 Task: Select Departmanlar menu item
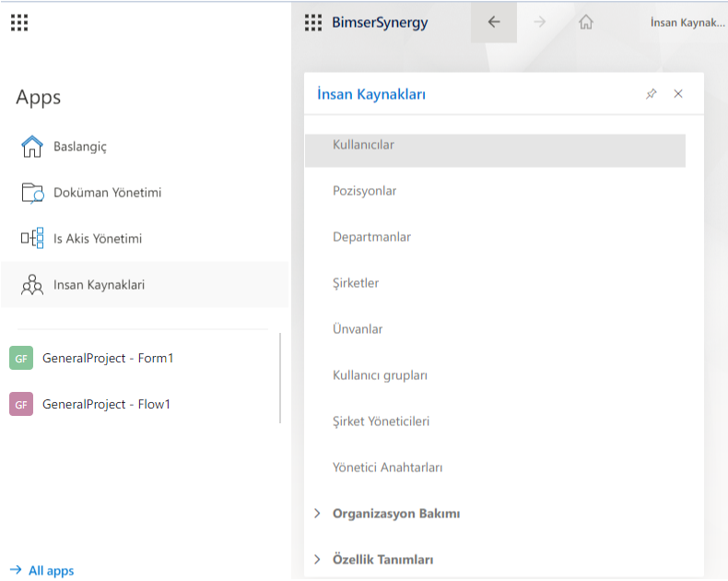(x=371, y=237)
